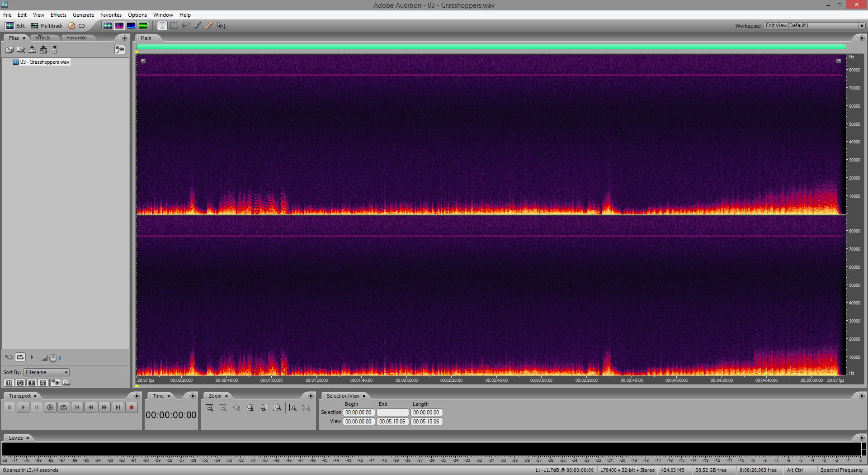
Task: Select the Time Selection tool
Action: click(162, 26)
